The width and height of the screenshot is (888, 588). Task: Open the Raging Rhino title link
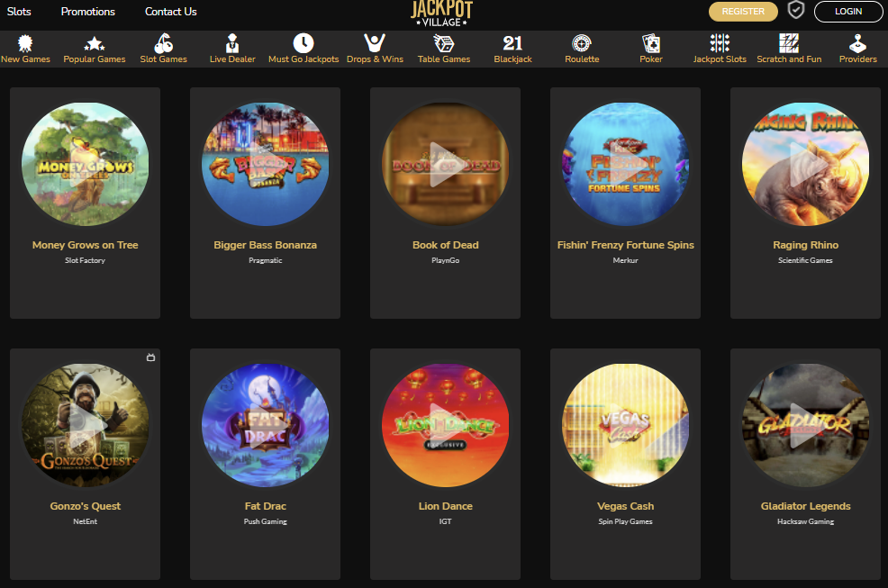pyautogui.click(x=805, y=245)
